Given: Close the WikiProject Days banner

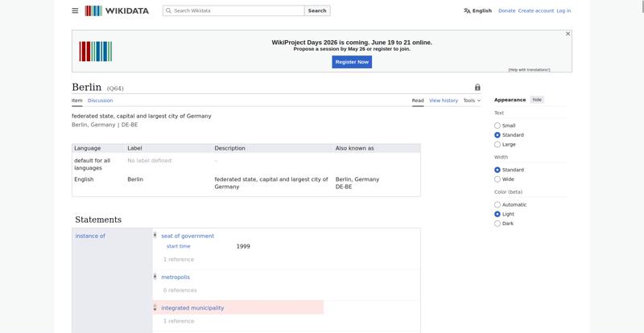Looking at the screenshot, I should pos(568,34).
